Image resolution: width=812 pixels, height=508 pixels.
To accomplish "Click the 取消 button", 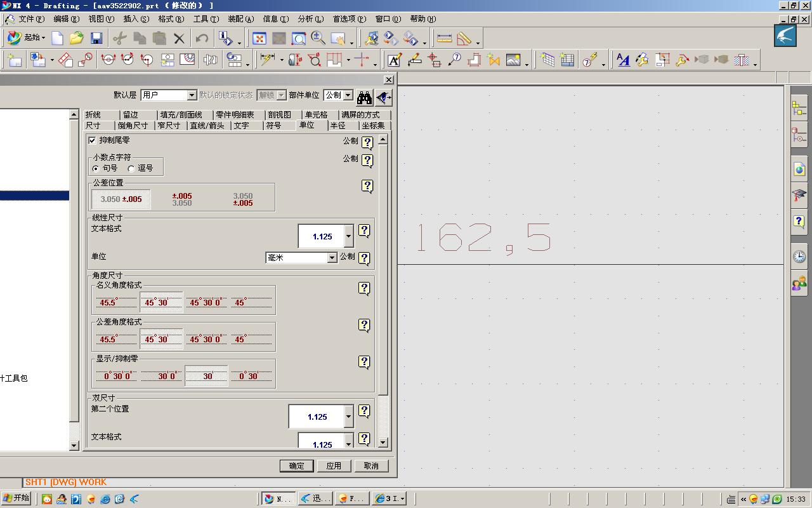I will [371, 465].
